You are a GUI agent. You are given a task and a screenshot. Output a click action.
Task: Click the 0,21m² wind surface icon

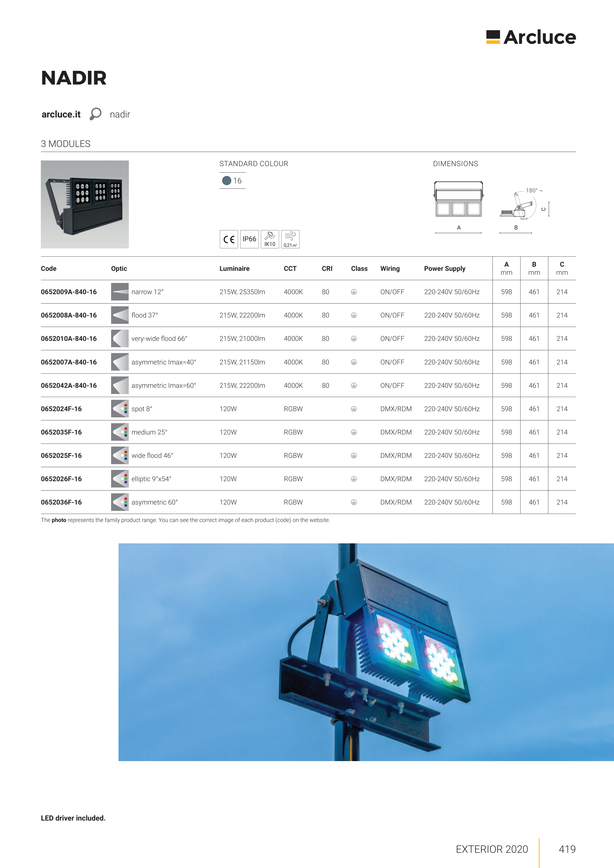[x=290, y=239]
